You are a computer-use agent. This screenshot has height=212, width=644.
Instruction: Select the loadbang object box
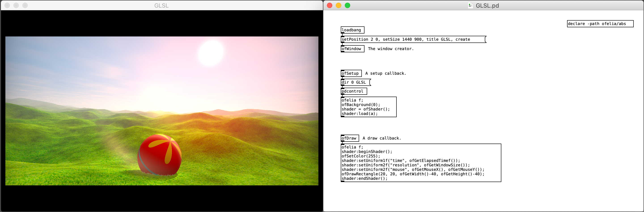click(352, 30)
